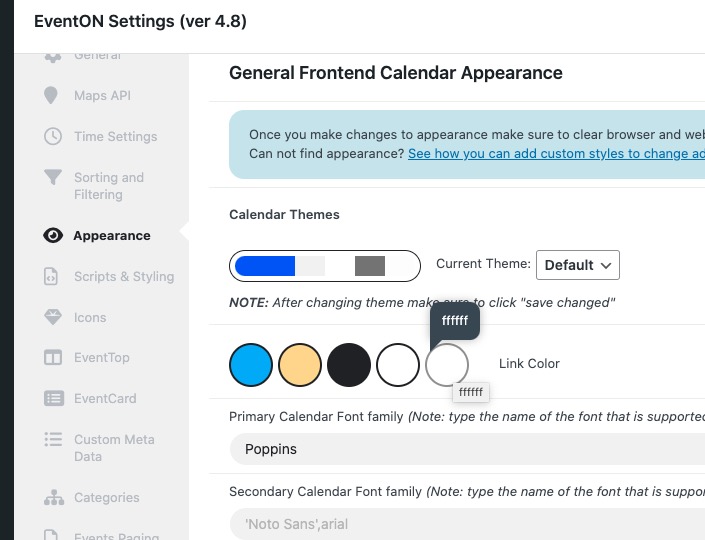Click the EventCard list icon
This screenshot has width=705, height=540.
click(54, 398)
